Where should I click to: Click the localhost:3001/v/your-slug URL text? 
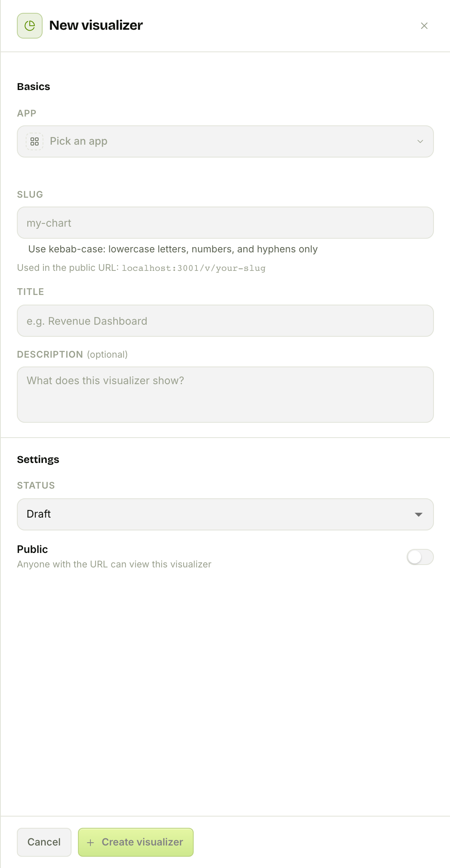click(194, 268)
